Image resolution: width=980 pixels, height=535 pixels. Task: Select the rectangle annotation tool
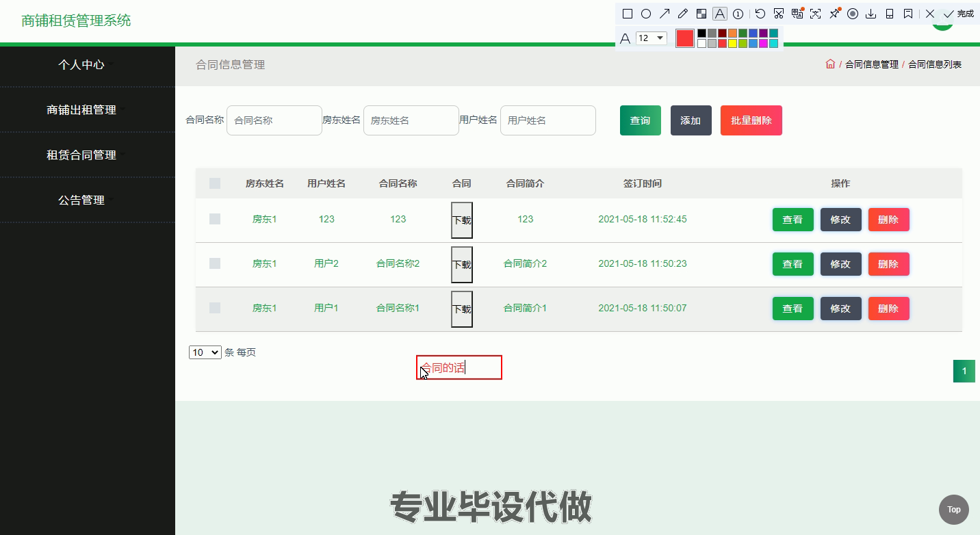click(x=627, y=14)
